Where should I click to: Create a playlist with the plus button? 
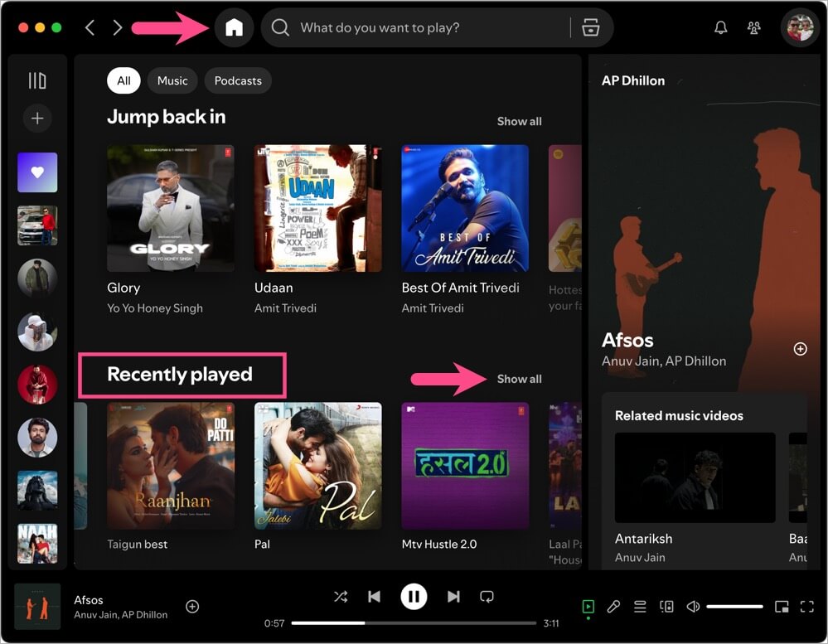pyautogui.click(x=37, y=118)
